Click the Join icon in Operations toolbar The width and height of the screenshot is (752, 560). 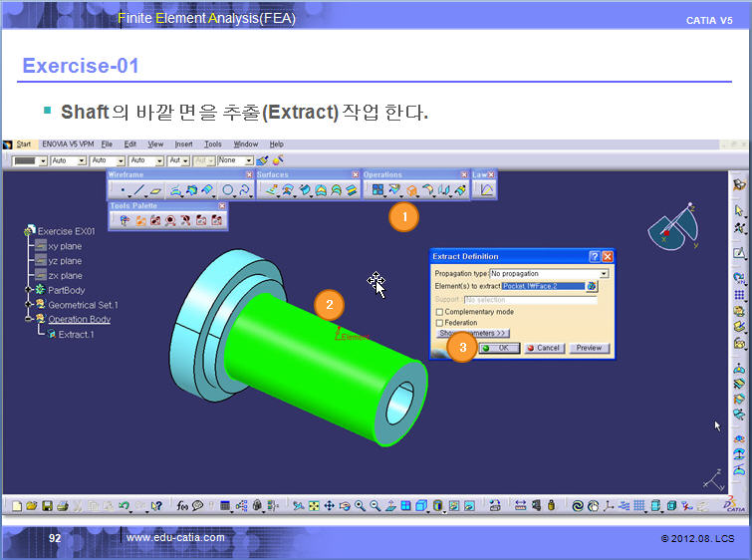tap(377, 190)
